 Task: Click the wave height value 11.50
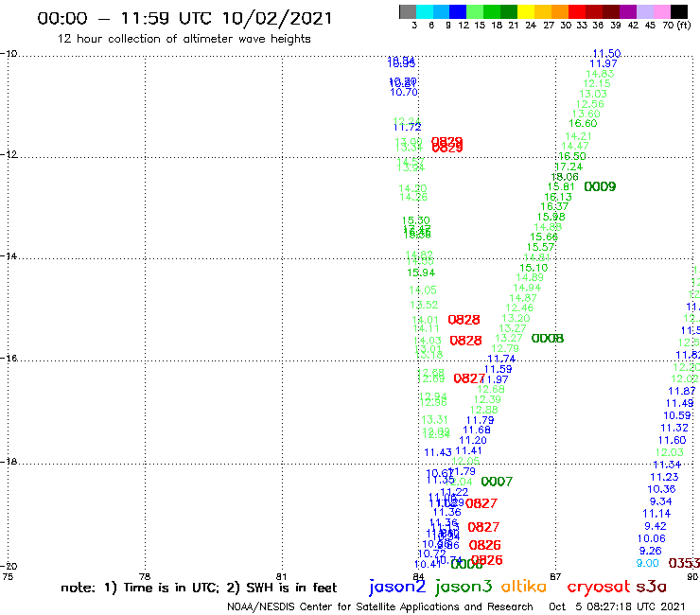pos(606,54)
